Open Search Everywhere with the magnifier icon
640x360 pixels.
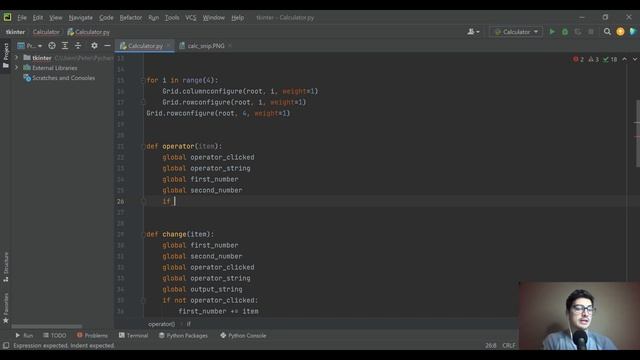point(607,32)
